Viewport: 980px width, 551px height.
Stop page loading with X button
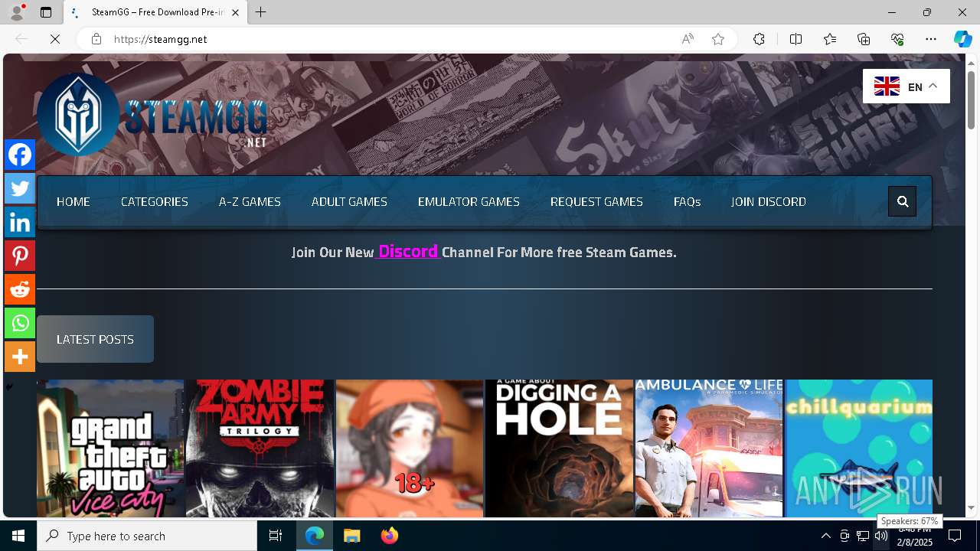pos(55,39)
